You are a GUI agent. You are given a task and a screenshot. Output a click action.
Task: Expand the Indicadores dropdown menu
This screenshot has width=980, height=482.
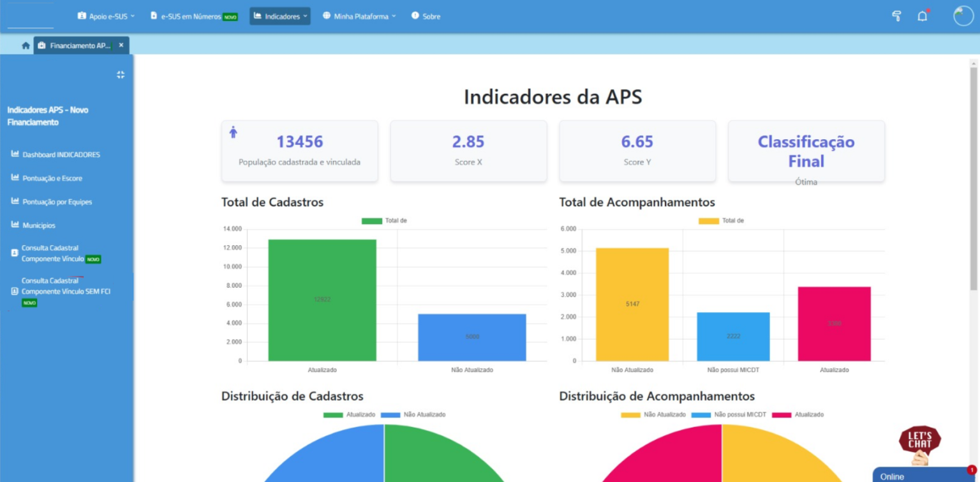(x=279, y=16)
